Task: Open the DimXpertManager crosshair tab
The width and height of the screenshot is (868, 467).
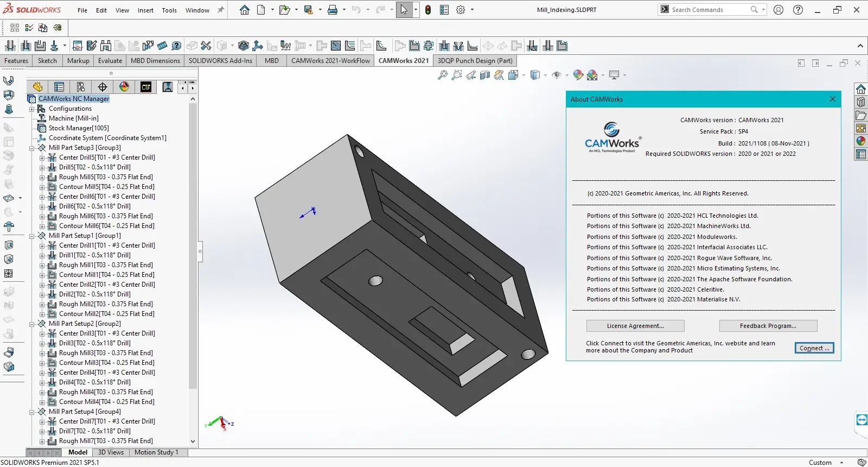Action: click(x=103, y=87)
